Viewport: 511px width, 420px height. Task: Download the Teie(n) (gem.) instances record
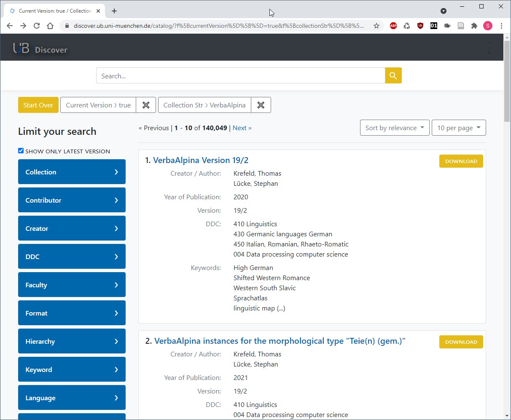[x=461, y=342]
